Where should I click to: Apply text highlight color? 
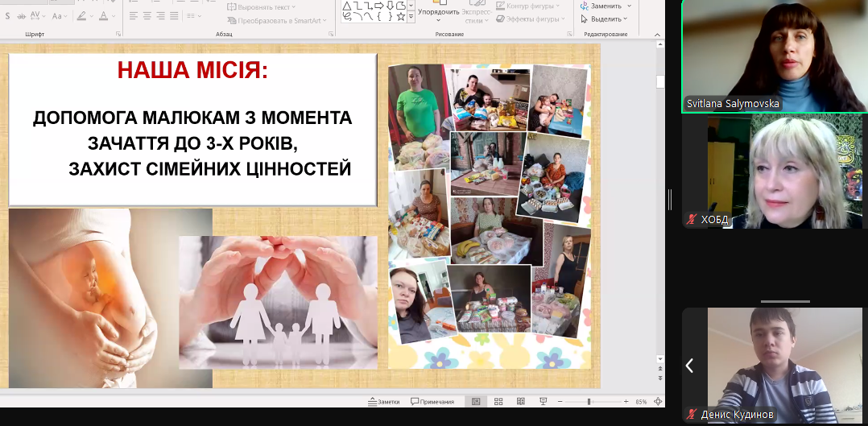coord(81,16)
